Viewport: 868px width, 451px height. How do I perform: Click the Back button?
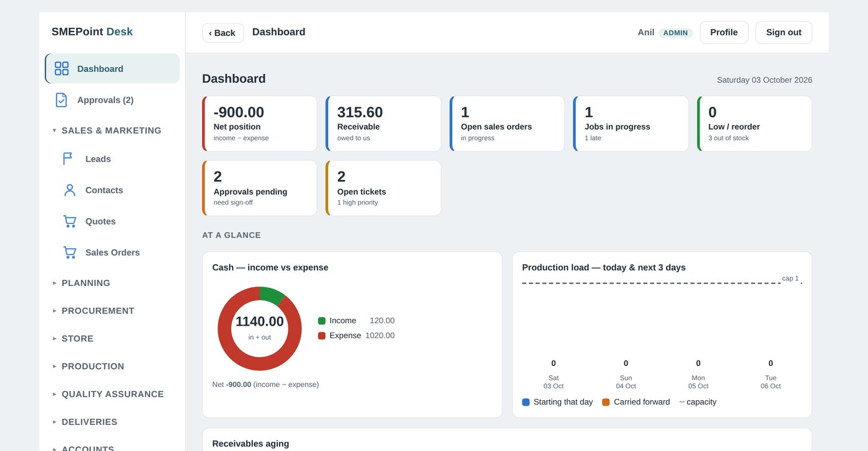pyautogui.click(x=223, y=33)
